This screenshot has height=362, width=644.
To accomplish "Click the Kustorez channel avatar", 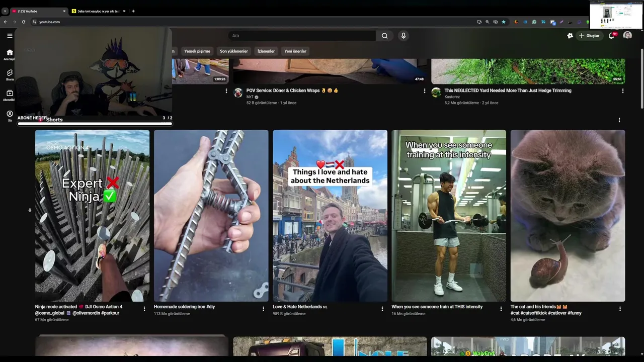I will pyautogui.click(x=436, y=93).
